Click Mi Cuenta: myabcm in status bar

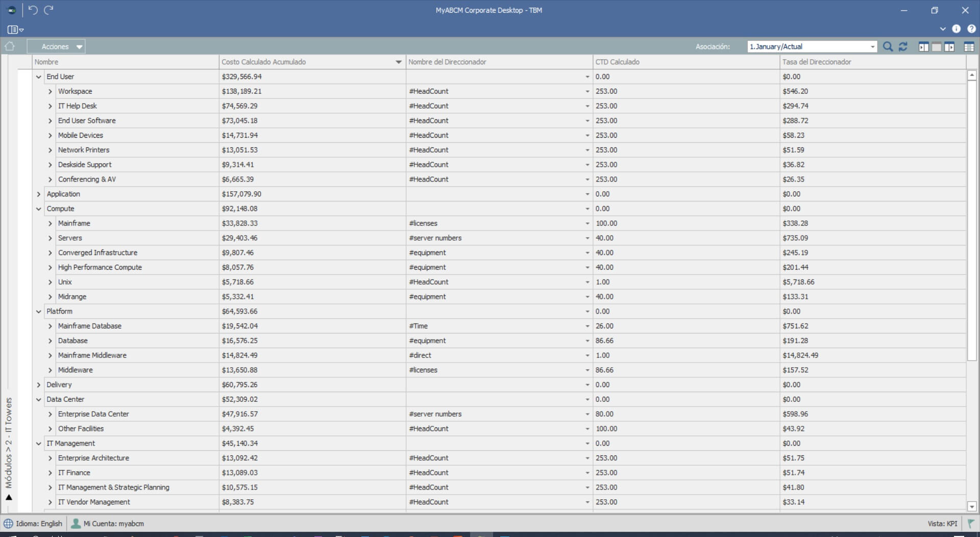coord(108,524)
